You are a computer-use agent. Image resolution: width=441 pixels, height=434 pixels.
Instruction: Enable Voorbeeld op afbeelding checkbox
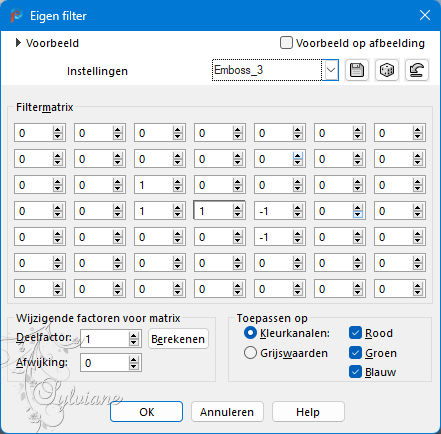coord(286,43)
